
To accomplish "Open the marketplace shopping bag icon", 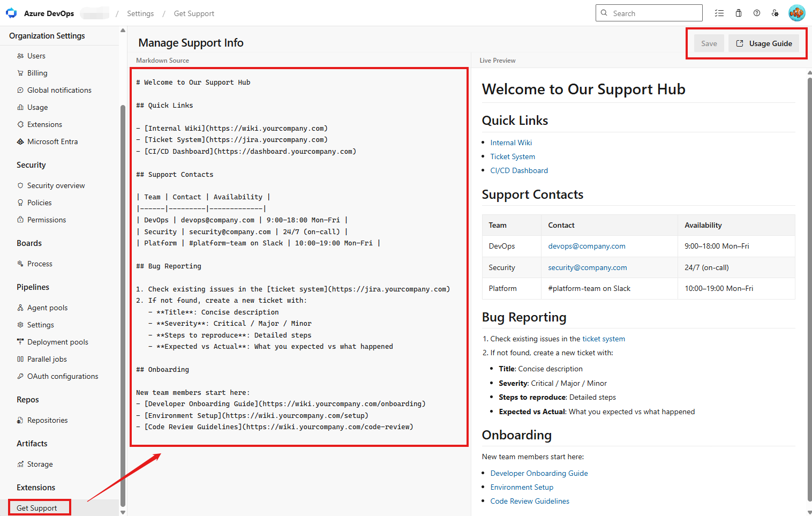I will tap(738, 13).
